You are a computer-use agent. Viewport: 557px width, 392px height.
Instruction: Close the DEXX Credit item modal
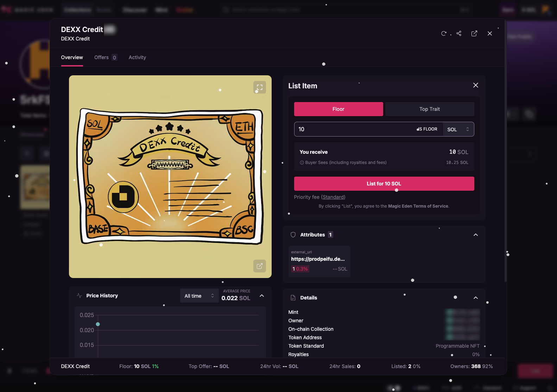(x=490, y=33)
